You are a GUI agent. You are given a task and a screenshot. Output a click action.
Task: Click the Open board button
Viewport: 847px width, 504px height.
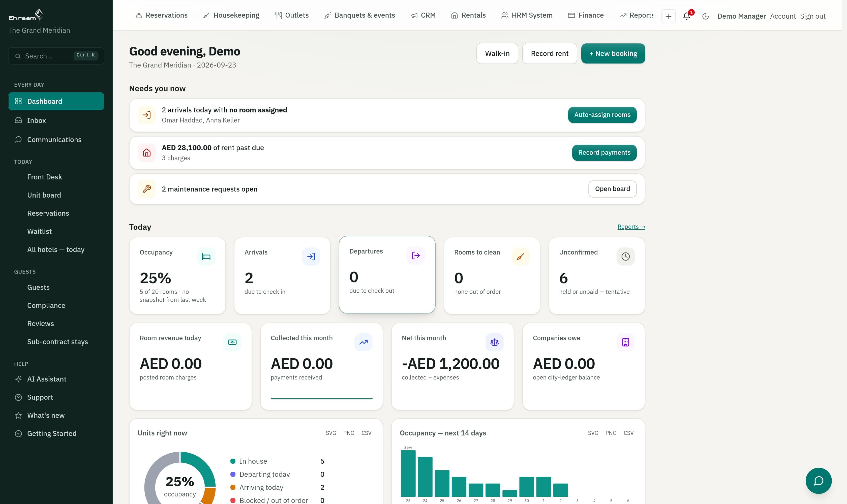(612, 189)
